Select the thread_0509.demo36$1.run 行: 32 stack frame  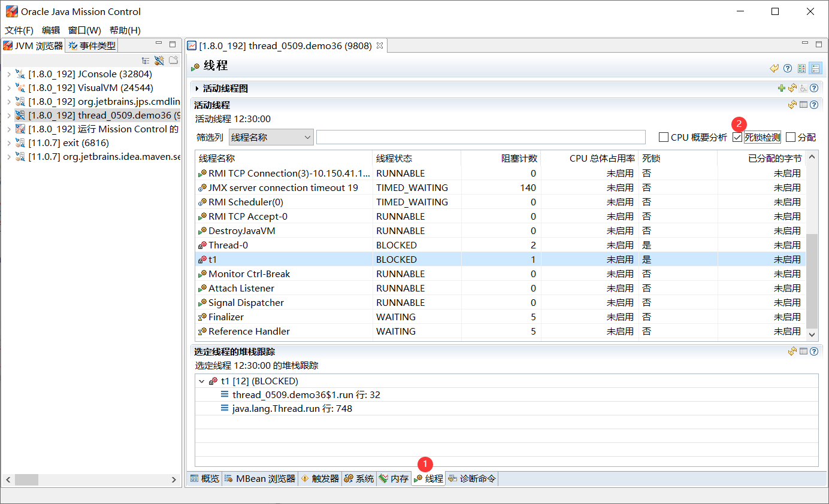click(x=306, y=395)
